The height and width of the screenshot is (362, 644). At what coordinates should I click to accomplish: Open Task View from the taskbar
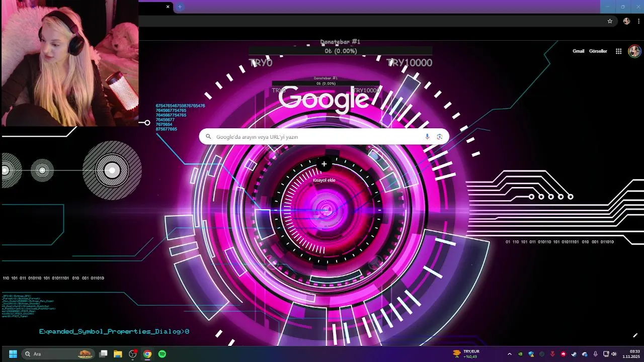[x=103, y=354]
